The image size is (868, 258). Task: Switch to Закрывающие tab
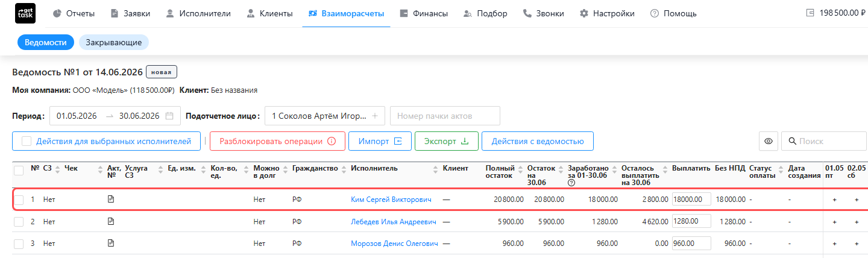point(114,42)
